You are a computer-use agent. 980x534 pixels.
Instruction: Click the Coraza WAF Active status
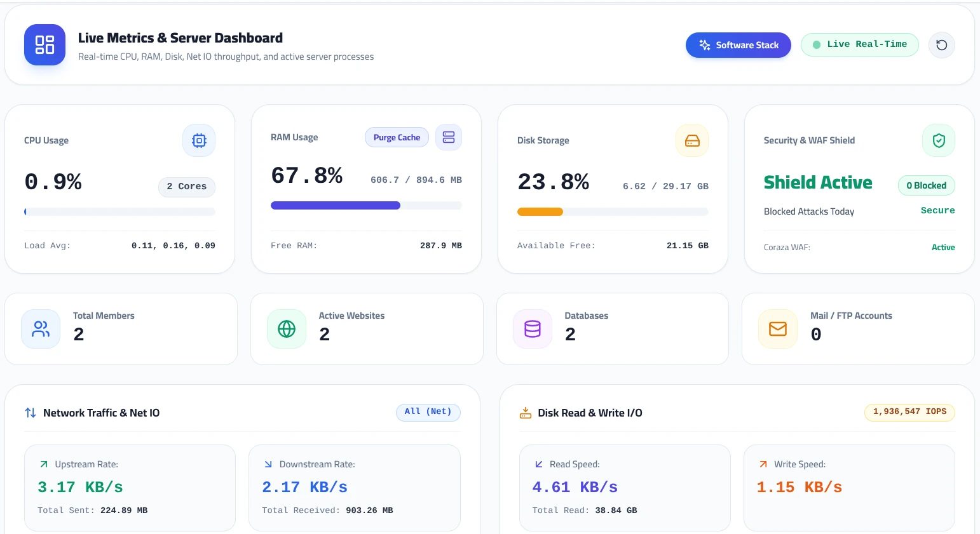(x=943, y=248)
